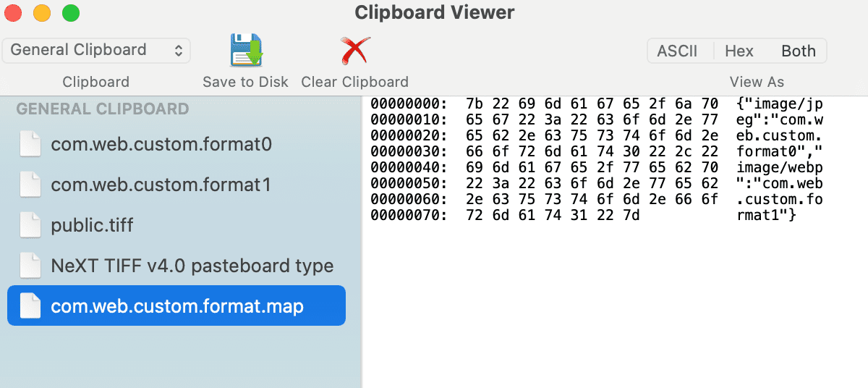Click the Save to Disk label
The image size is (868, 388).
point(245,82)
